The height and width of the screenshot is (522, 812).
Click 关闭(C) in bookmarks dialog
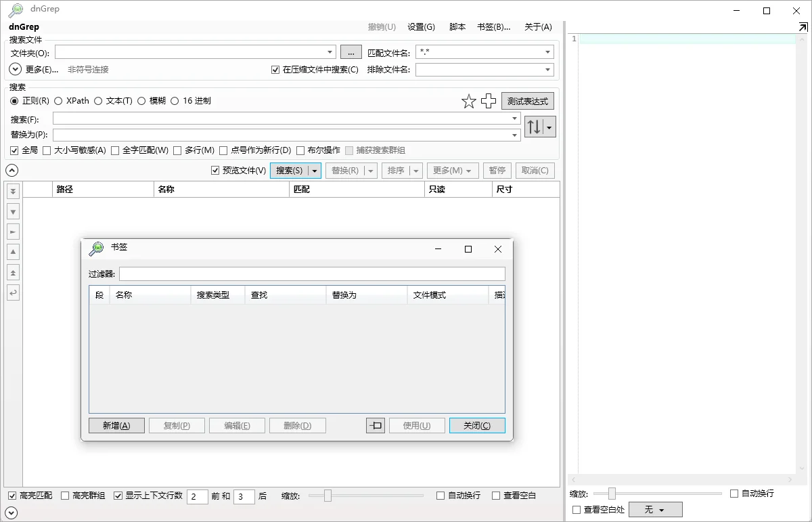click(477, 425)
